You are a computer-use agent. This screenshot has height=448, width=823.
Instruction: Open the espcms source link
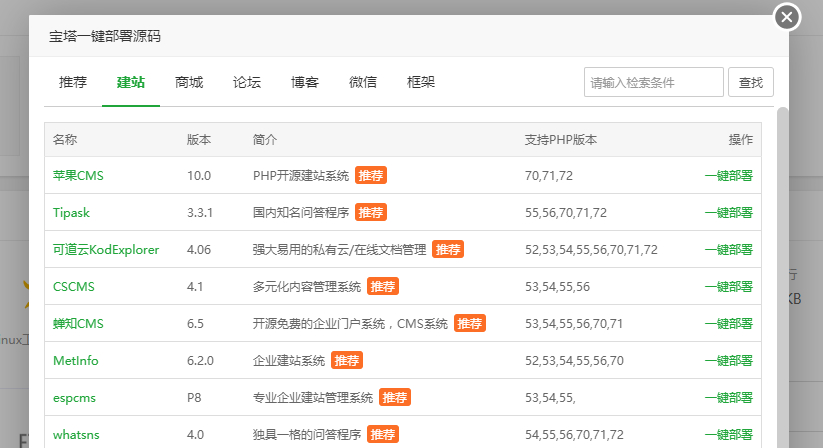[x=75, y=398]
